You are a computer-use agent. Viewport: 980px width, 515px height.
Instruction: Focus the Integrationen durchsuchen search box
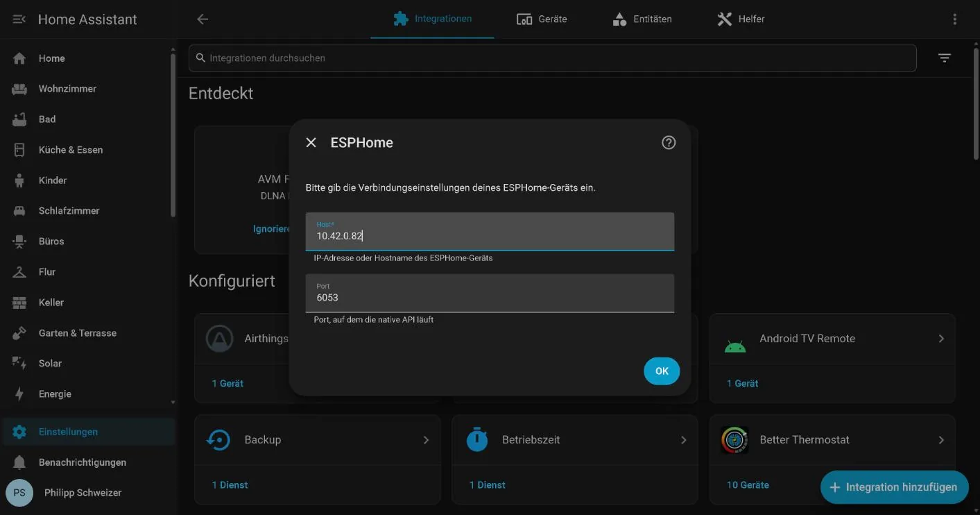point(552,58)
